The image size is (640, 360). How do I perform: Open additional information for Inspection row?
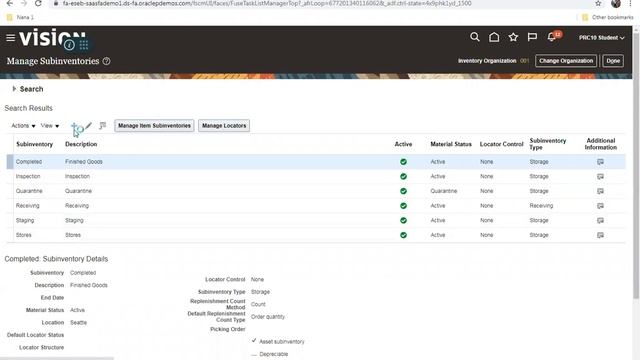pos(600,177)
